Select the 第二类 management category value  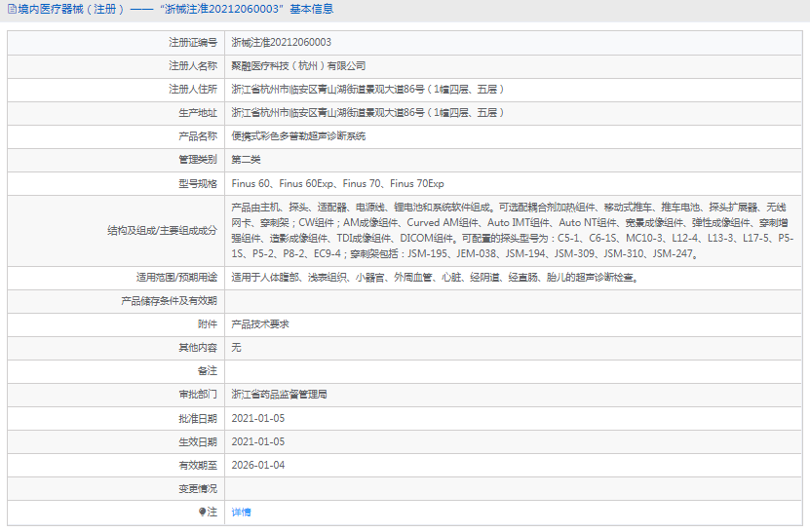[x=246, y=160]
